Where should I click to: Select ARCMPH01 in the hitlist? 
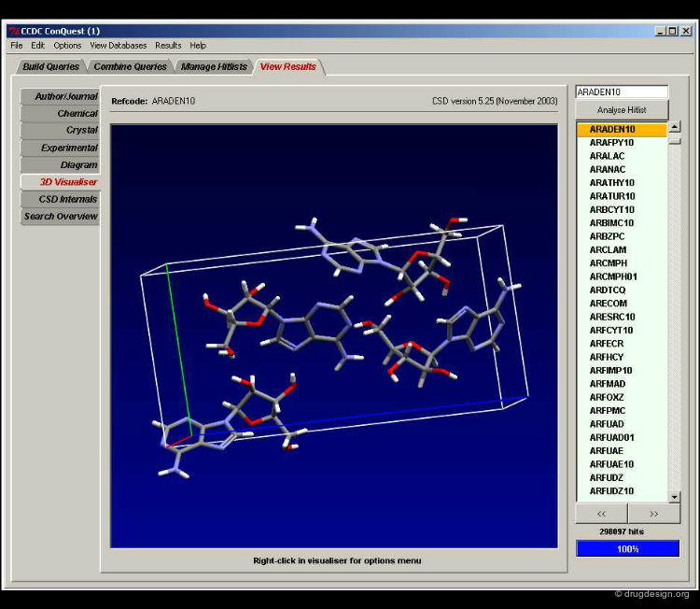pos(622,276)
